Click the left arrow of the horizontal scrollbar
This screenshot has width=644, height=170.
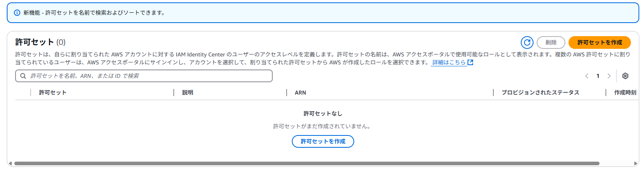pos(10,163)
